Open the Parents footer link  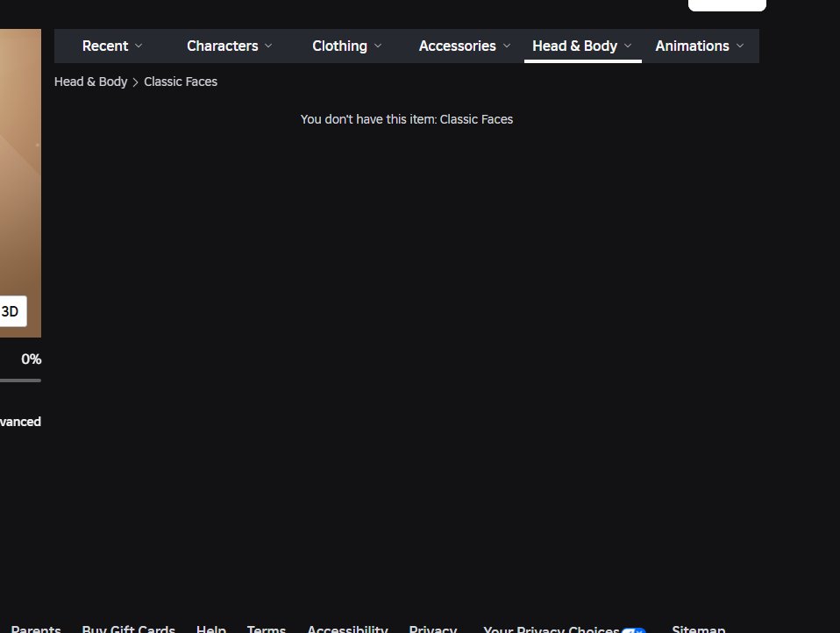tap(36, 629)
